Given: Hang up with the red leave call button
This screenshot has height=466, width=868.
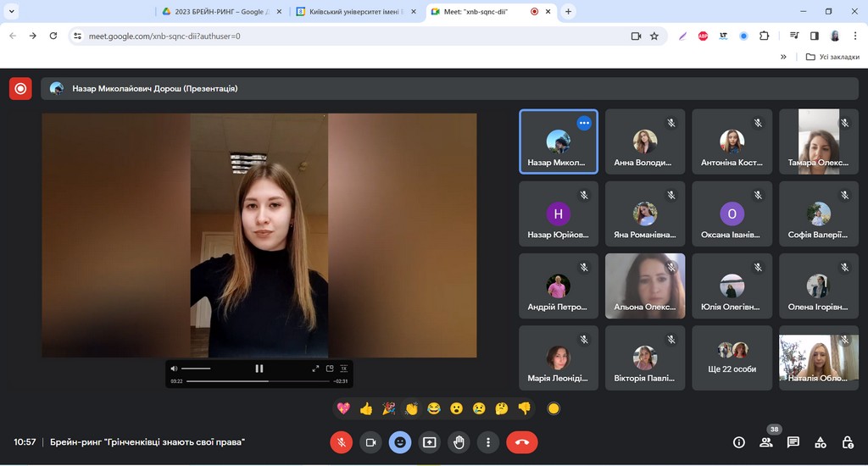Looking at the screenshot, I should pyautogui.click(x=521, y=442).
